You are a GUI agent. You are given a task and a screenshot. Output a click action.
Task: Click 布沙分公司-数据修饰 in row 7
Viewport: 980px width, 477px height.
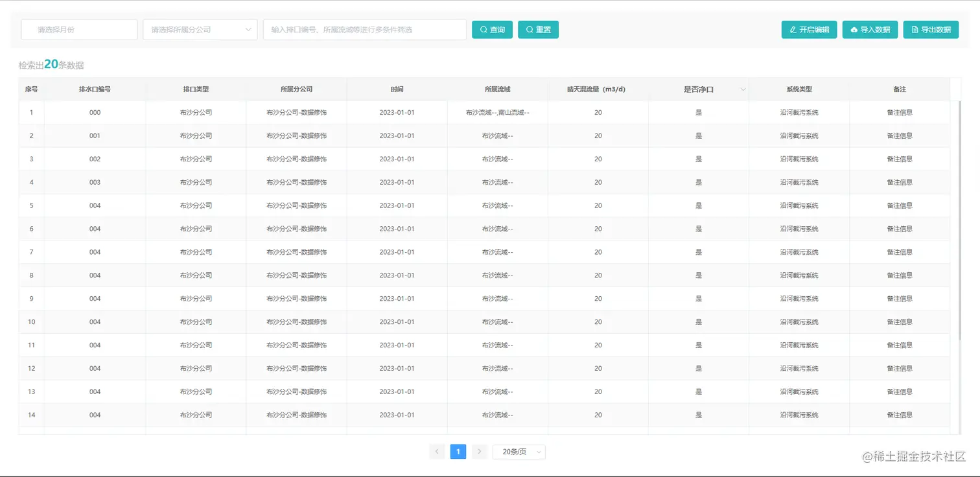point(296,253)
